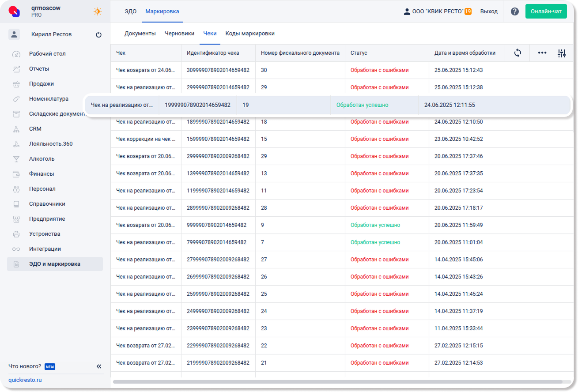Sort by the Статус column header
The image size is (578, 392).
359,53
